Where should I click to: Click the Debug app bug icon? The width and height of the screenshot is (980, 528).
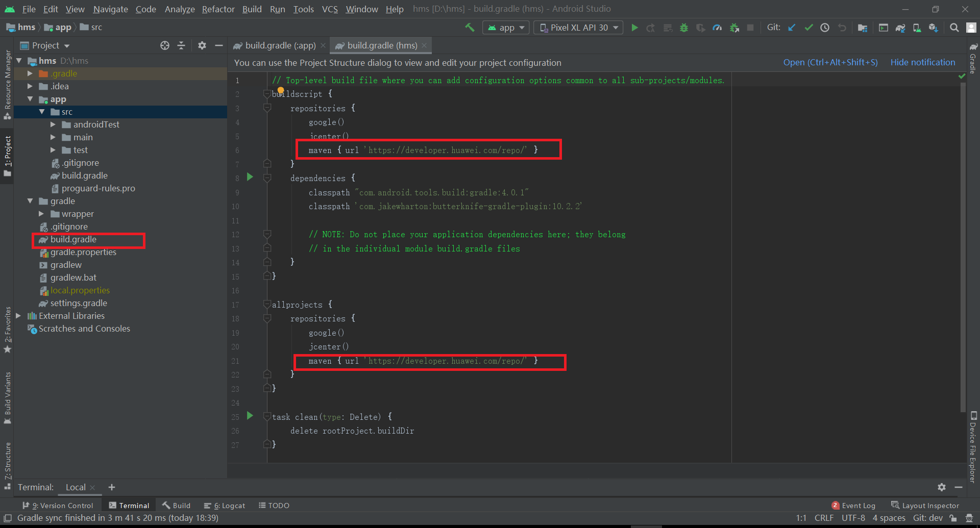click(x=684, y=28)
